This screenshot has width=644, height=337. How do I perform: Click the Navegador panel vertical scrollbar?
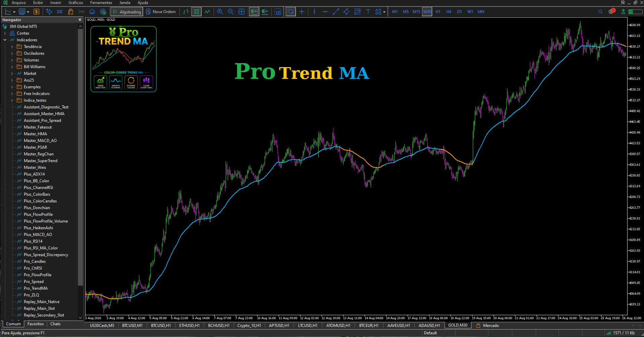tap(80, 158)
